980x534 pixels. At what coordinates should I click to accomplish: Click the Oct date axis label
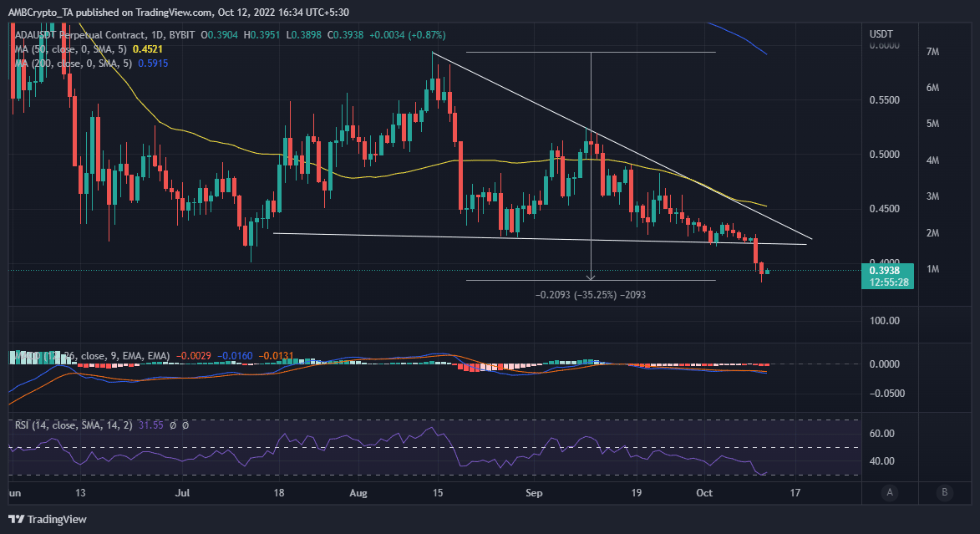tap(704, 493)
